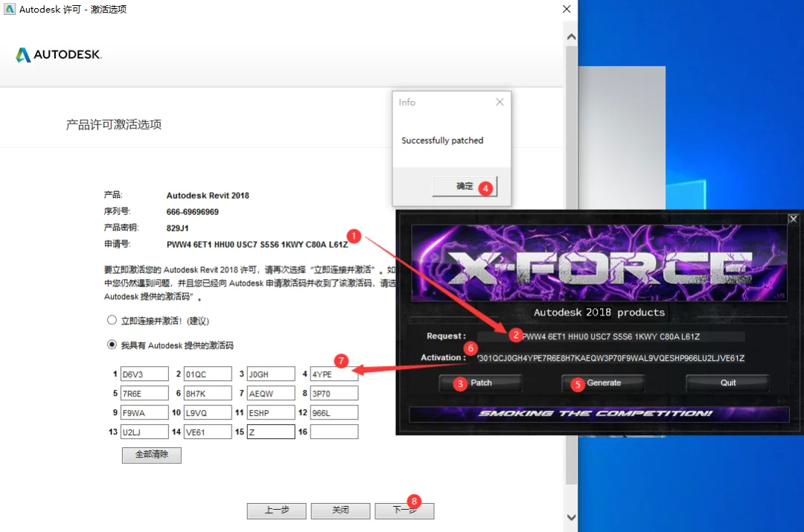Click activation code box 2 containing 01QC

[208, 374]
